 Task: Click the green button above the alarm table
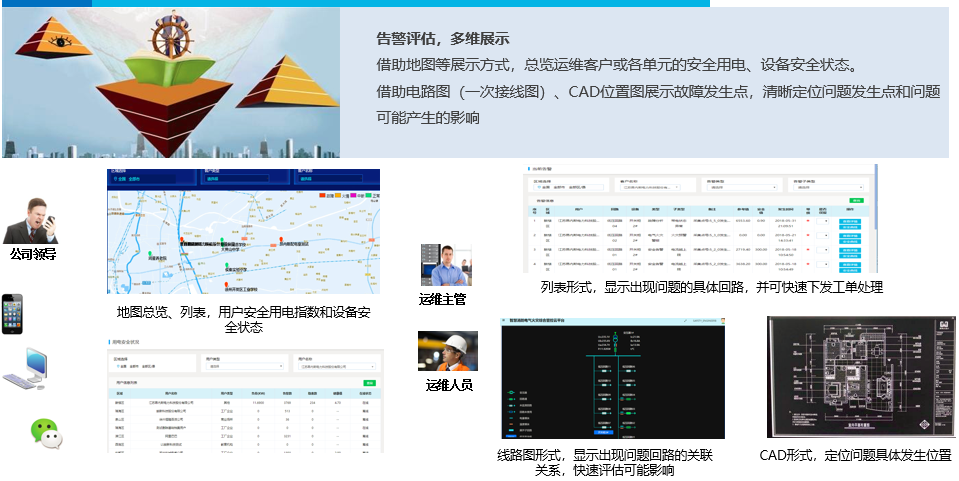tap(856, 201)
